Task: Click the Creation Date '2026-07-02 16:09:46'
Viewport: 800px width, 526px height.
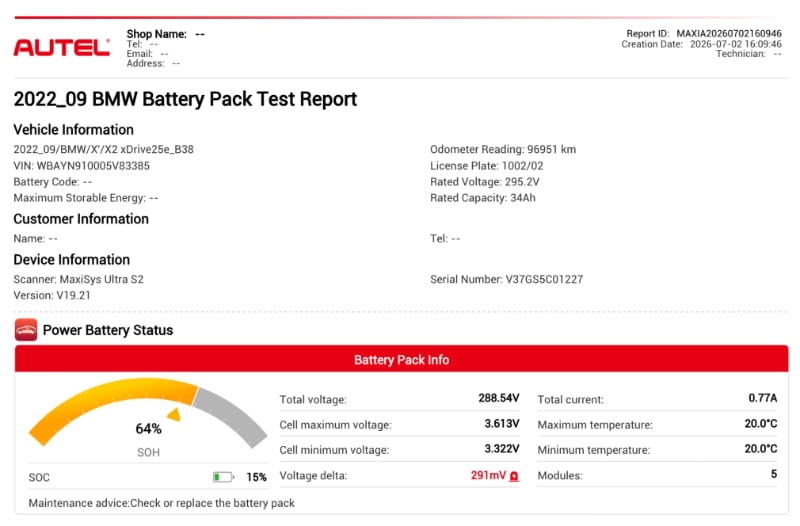Action: tap(736, 44)
